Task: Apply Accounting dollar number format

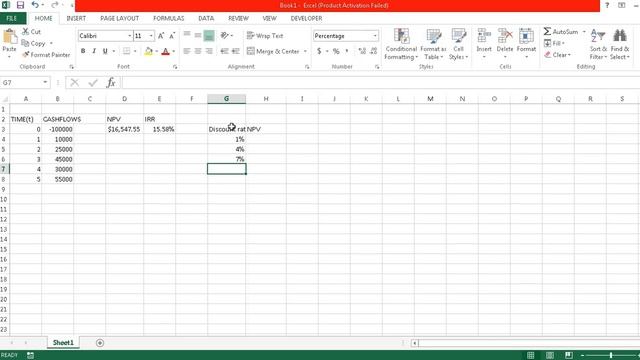Action: (319, 51)
